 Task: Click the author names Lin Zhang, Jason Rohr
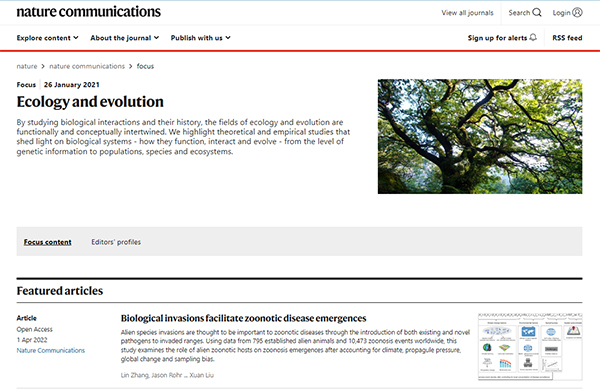point(151,375)
